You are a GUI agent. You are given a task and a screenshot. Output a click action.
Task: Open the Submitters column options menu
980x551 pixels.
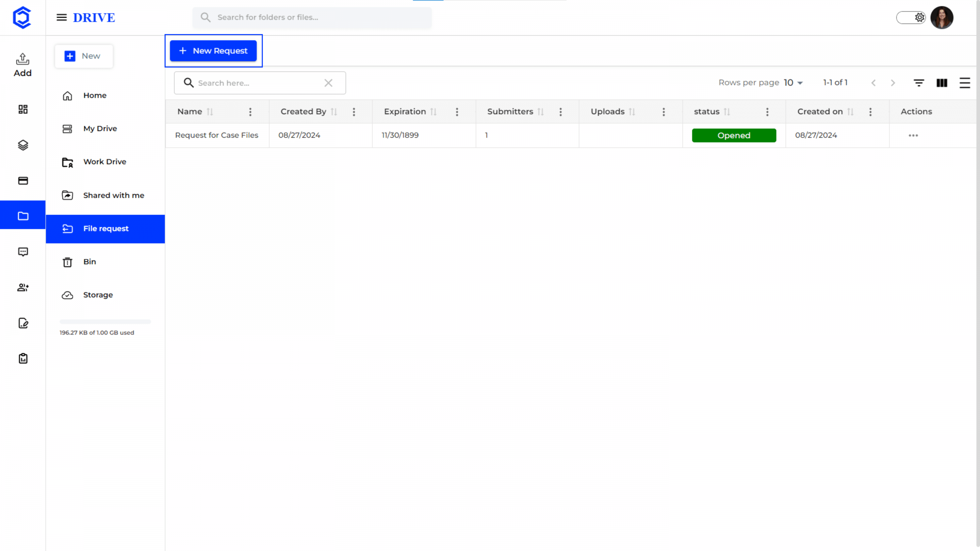click(x=560, y=112)
